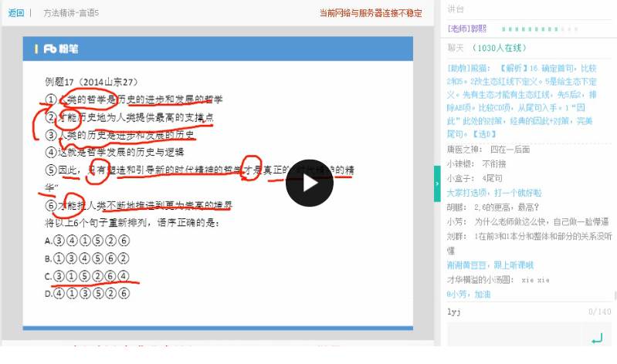
Task: Select answer option C ③①⑤②⑥④
Action: pyautogui.click(x=87, y=276)
